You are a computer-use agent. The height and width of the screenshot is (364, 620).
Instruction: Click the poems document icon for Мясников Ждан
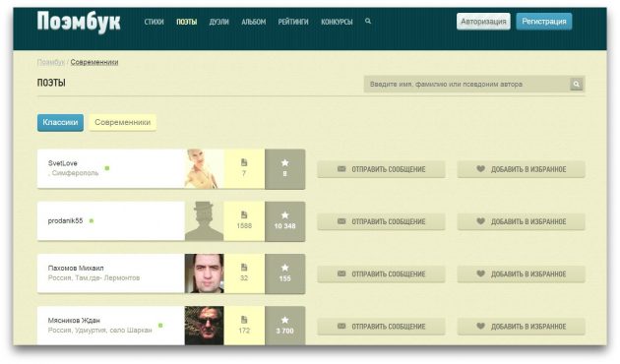click(244, 320)
